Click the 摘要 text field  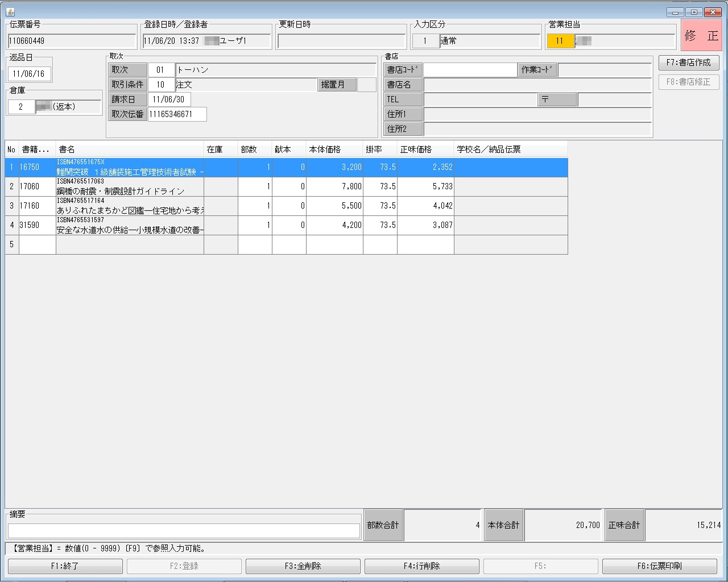[x=184, y=530]
